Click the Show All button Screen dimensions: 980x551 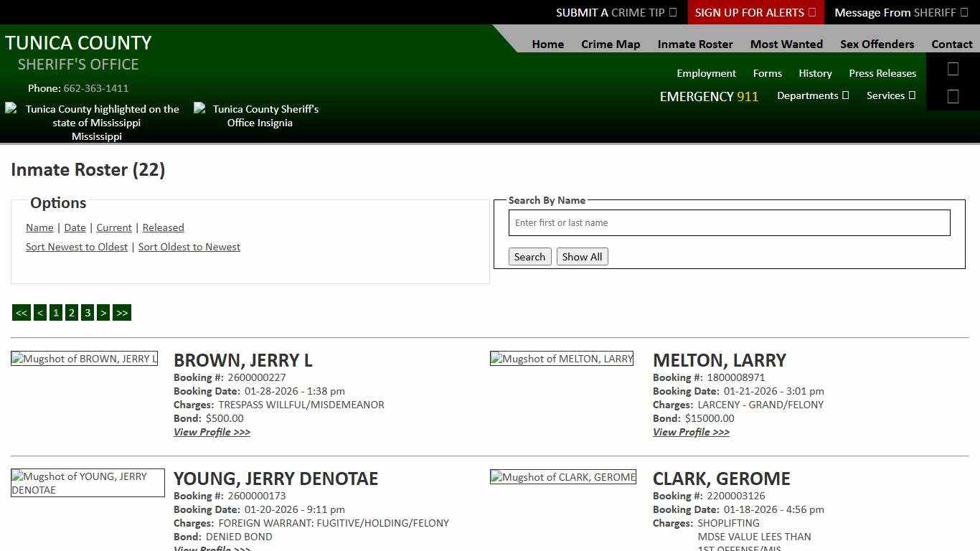582,256
